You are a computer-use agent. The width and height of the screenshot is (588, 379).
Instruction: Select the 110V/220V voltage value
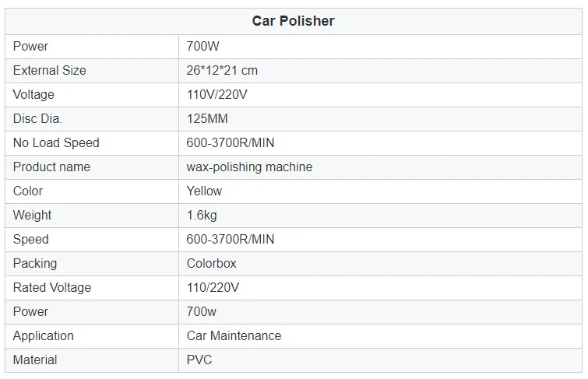(216, 94)
